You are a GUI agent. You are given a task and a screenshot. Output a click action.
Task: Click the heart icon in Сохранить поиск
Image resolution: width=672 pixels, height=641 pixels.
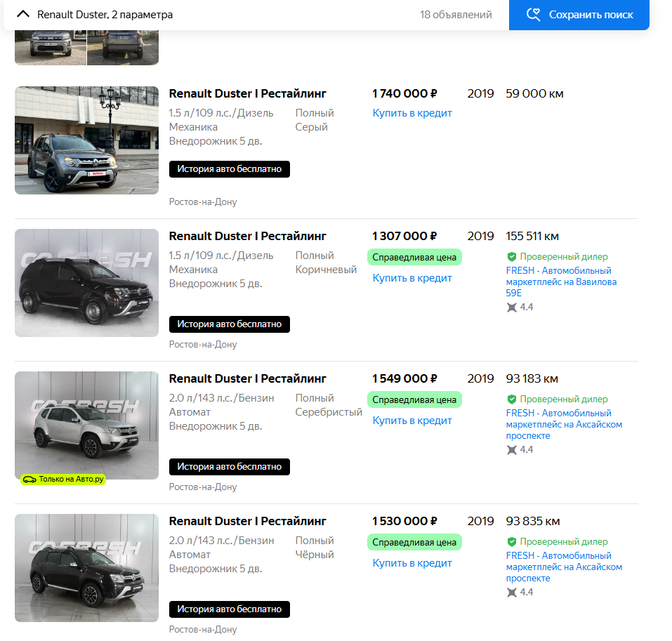pyautogui.click(x=534, y=15)
